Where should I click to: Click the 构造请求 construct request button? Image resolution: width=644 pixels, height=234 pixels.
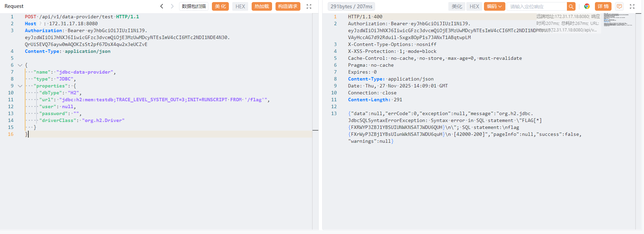(288, 6)
